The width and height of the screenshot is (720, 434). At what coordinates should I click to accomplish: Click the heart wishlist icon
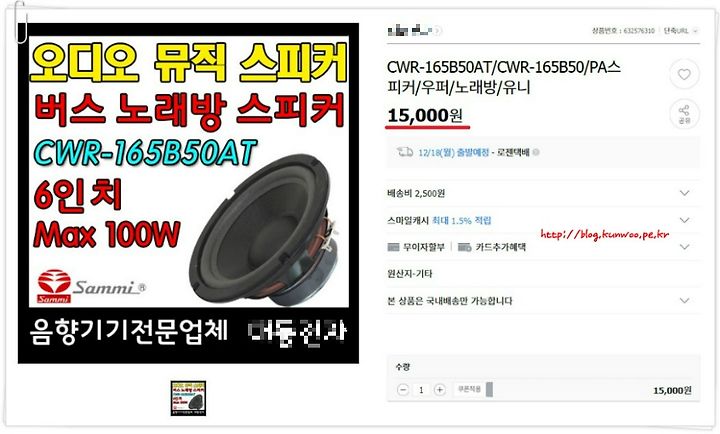[684, 74]
